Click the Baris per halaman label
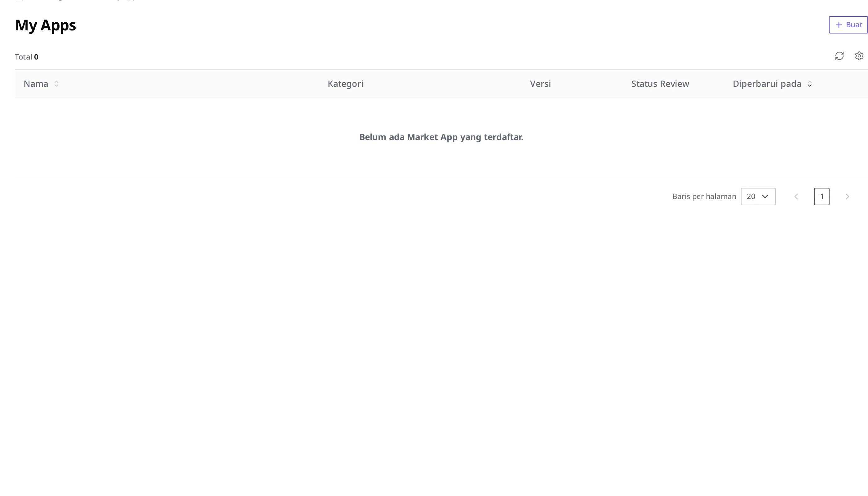 (704, 197)
